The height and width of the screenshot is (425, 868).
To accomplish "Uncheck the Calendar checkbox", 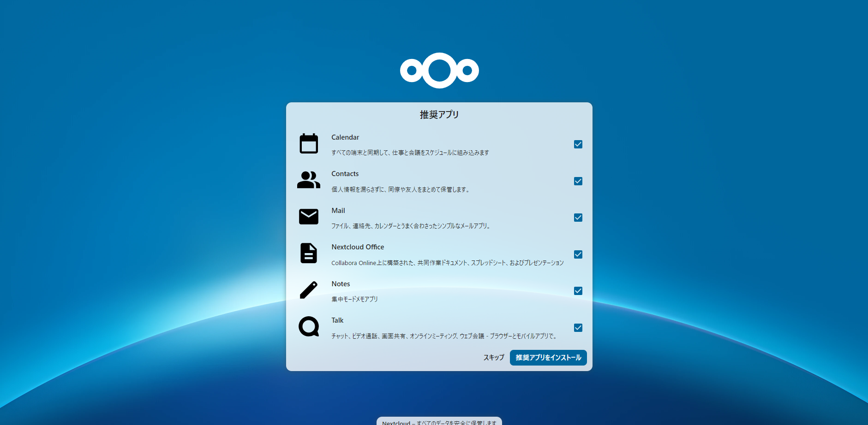I will 578,144.
